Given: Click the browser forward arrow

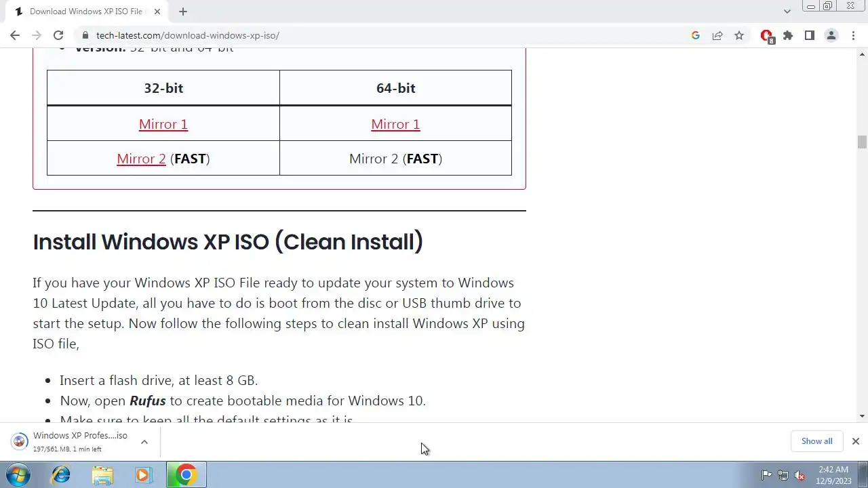Looking at the screenshot, I should point(37,35).
